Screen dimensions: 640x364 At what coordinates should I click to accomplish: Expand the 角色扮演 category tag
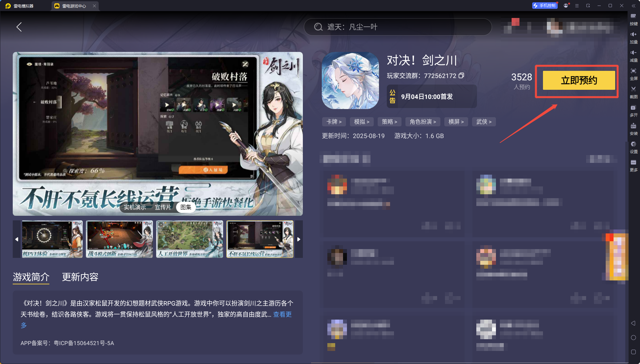(x=423, y=122)
